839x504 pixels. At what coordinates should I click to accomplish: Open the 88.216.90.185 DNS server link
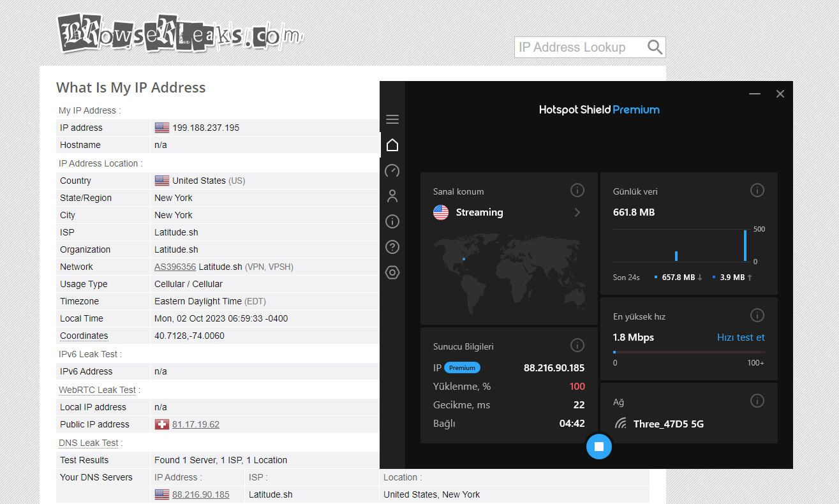pos(201,494)
